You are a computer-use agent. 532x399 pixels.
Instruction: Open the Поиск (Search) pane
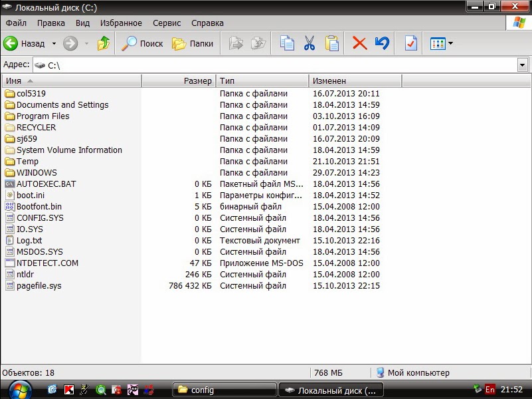(141, 43)
